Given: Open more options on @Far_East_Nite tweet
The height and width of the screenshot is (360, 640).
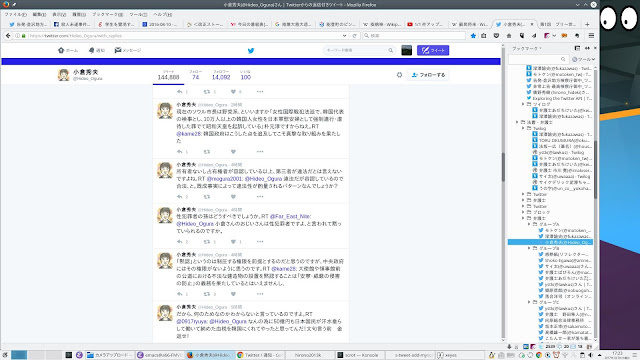Looking at the screenshot, I should click(x=260, y=242).
